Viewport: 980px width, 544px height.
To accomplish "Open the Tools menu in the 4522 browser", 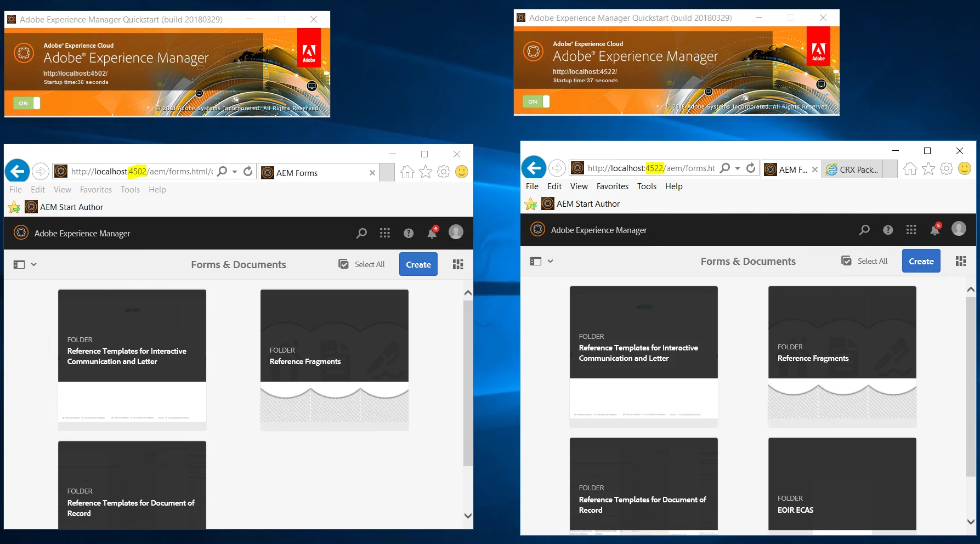I will [x=647, y=186].
